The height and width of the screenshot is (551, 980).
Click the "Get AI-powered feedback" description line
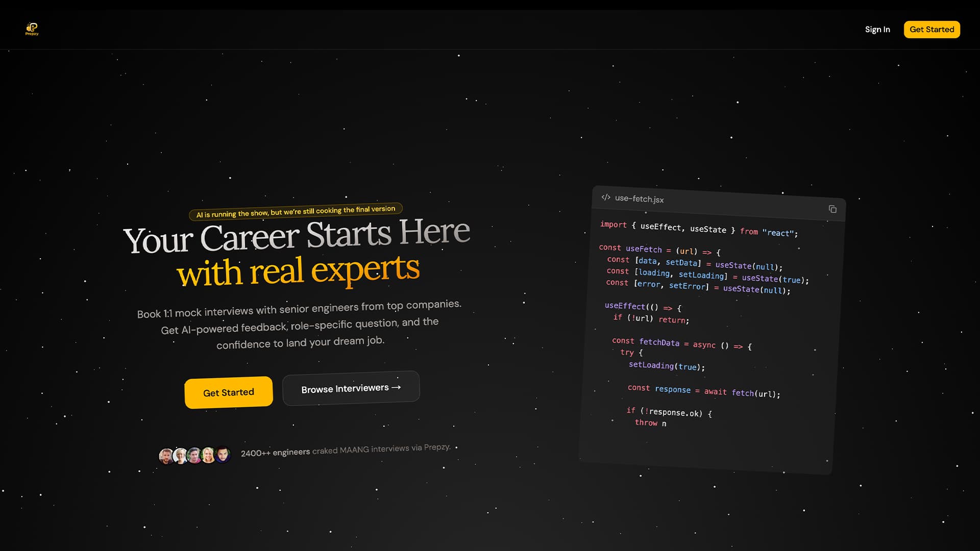pos(300,326)
